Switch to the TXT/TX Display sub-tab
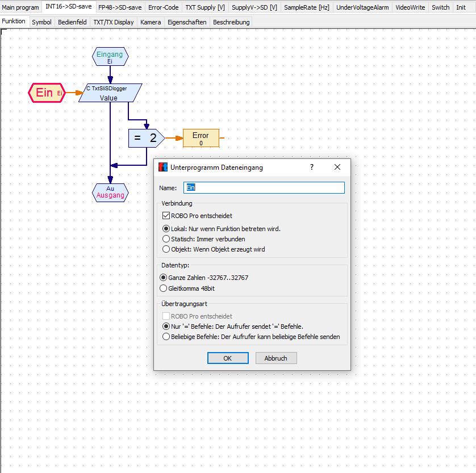 tap(114, 22)
